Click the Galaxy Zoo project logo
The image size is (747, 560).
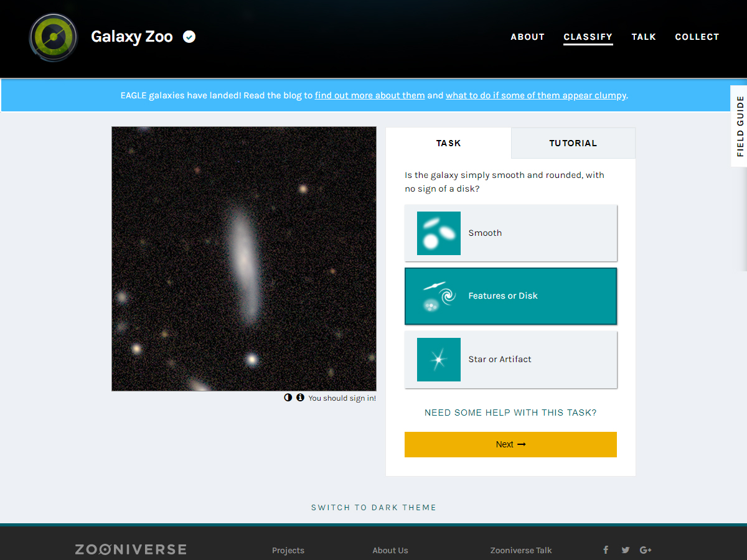tap(53, 37)
